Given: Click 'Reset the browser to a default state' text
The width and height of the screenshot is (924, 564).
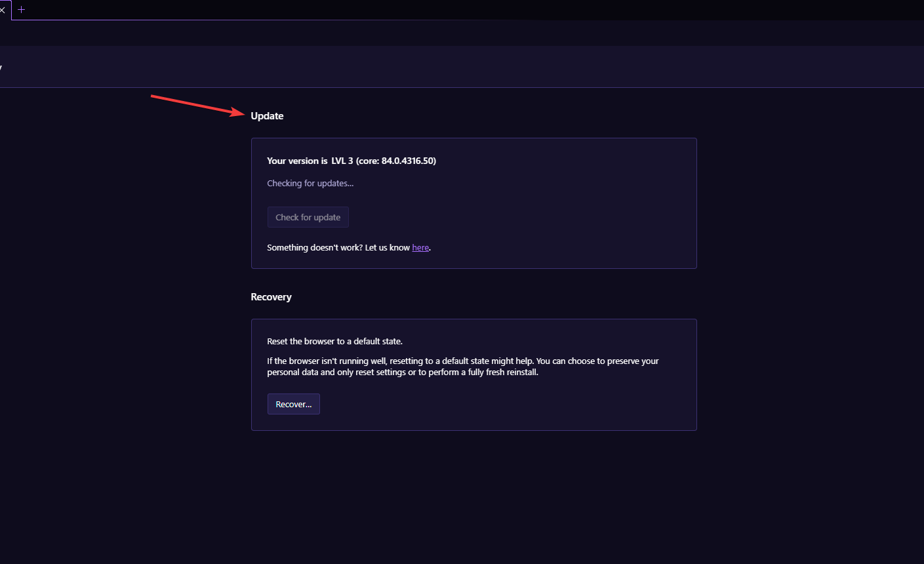Looking at the screenshot, I should (334, 341).
